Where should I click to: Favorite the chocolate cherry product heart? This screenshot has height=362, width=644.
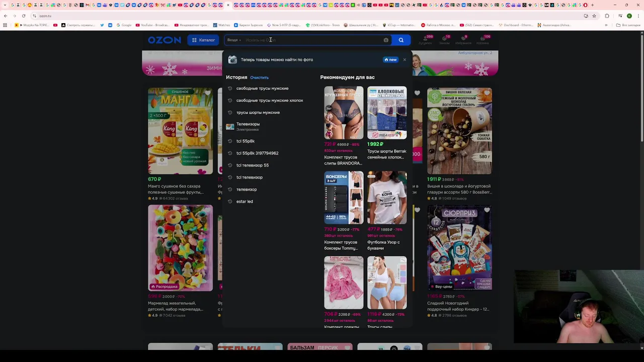pyautogui.click(x=487, y=94)
